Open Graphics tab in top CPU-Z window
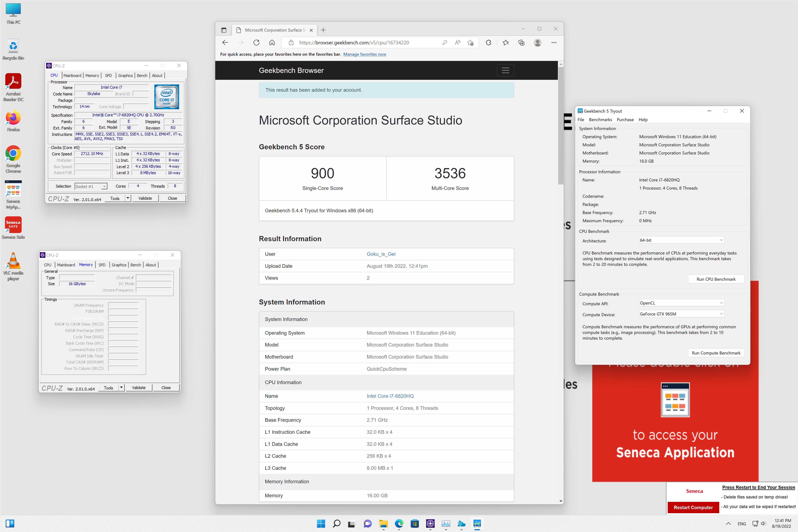This screenshot has height=532, width=798. (x=125, y=75)
